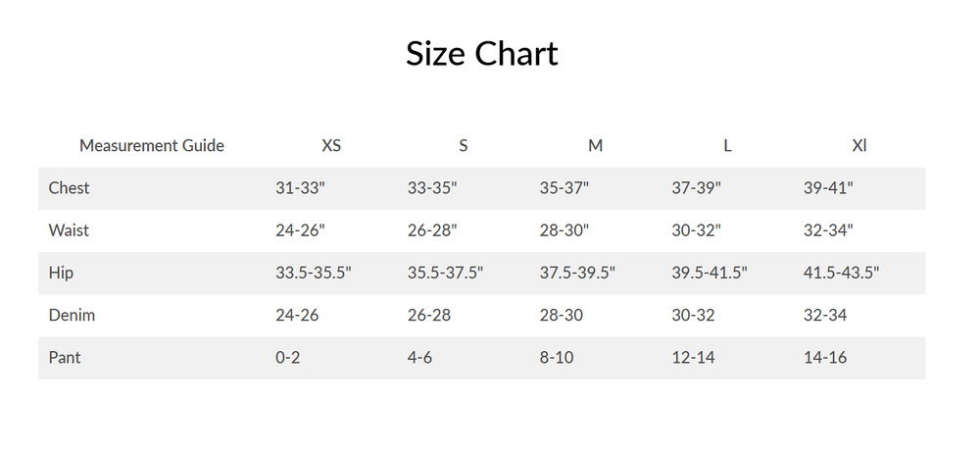Image resolution: width=980 pixels, height=452 pixels.
Task: Select the S size column header
Action: (464, 146)
